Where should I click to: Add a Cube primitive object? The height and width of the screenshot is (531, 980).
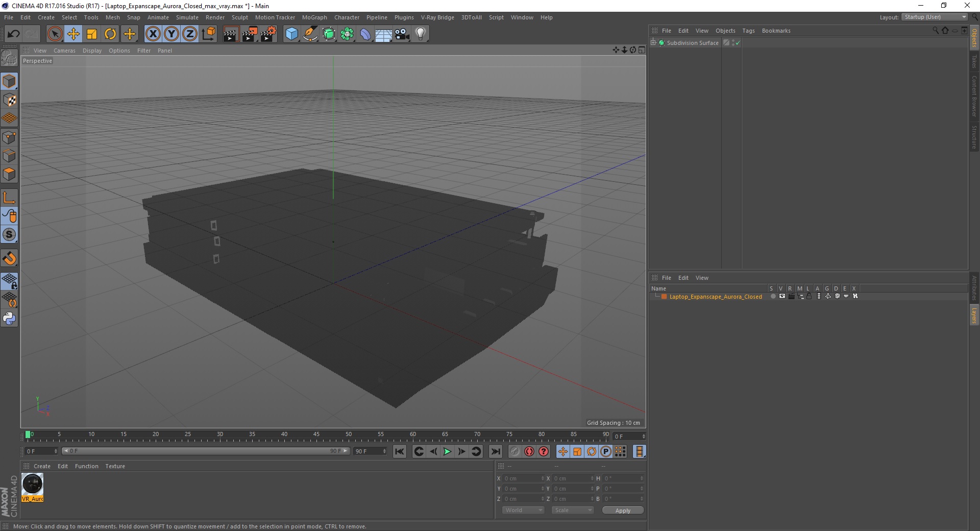[291, 34]
